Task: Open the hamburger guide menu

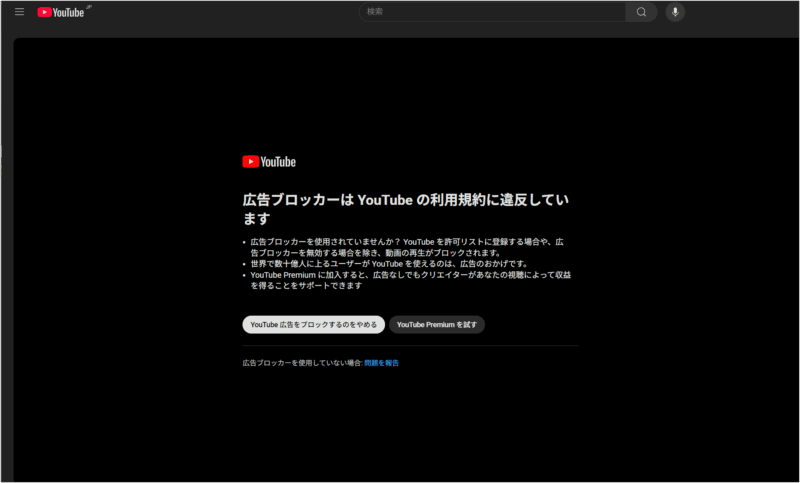Action: click(19, 12)
